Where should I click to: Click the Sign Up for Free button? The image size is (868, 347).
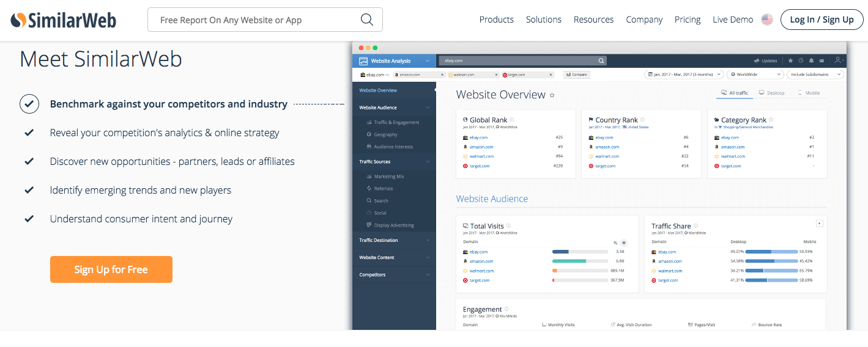tap(111, 269)
